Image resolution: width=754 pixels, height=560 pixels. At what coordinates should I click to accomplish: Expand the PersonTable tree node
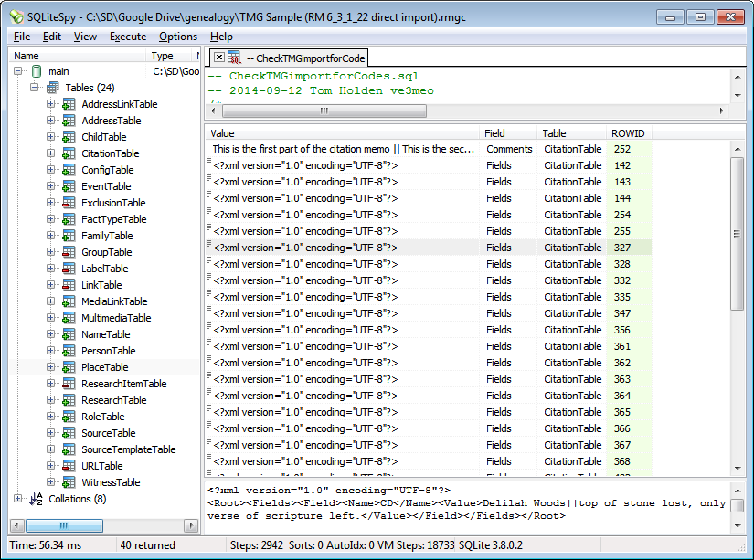click(50, 351)
